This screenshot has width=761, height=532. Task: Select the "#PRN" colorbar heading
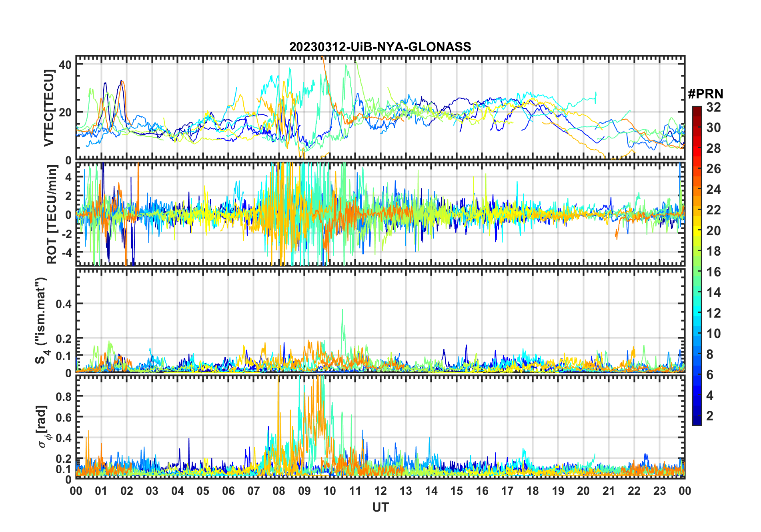705,94
